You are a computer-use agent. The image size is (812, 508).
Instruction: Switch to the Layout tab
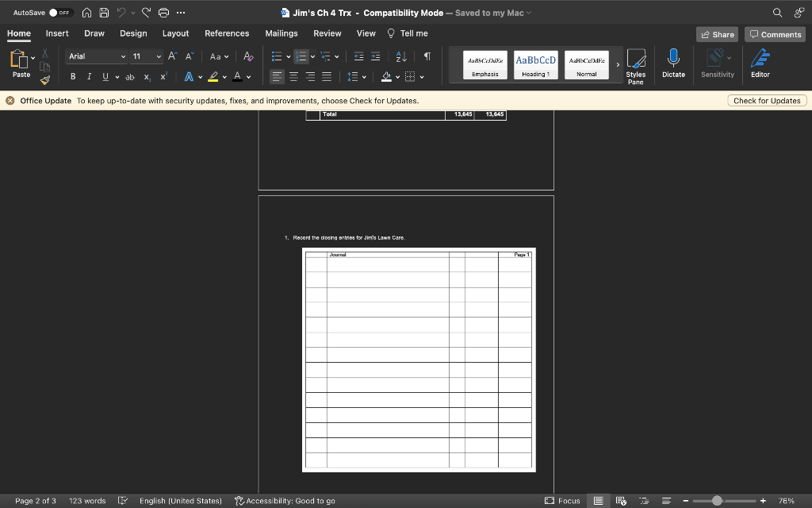click(x=175, y=33)
